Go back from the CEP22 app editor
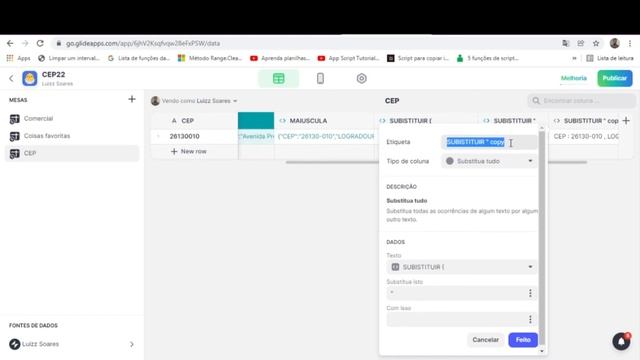This screenshot has height=360, width=640. [x=11, y=78]
